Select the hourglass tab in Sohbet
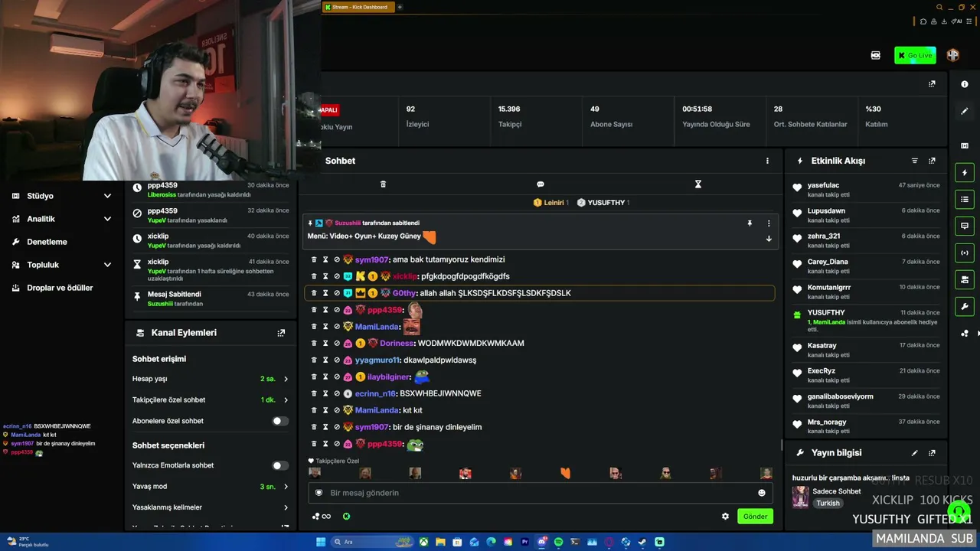Viewport: 980px width, 551px height. point(698,184)
